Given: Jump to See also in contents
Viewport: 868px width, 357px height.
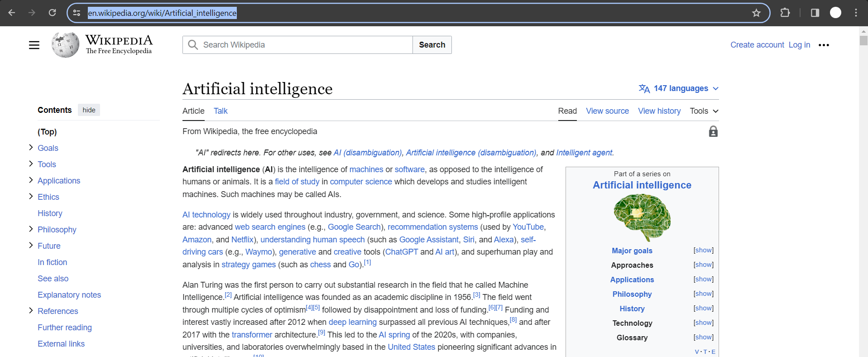Looking at the screenshot, I should (x=53, y=279).
